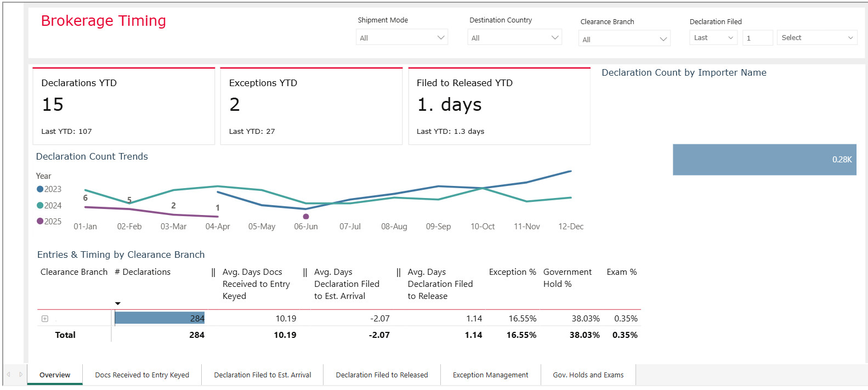The height and width of the screenshot is (390, 868).
Task: Click the Declaration Filed number input field
Action: [x=757, y=38]
